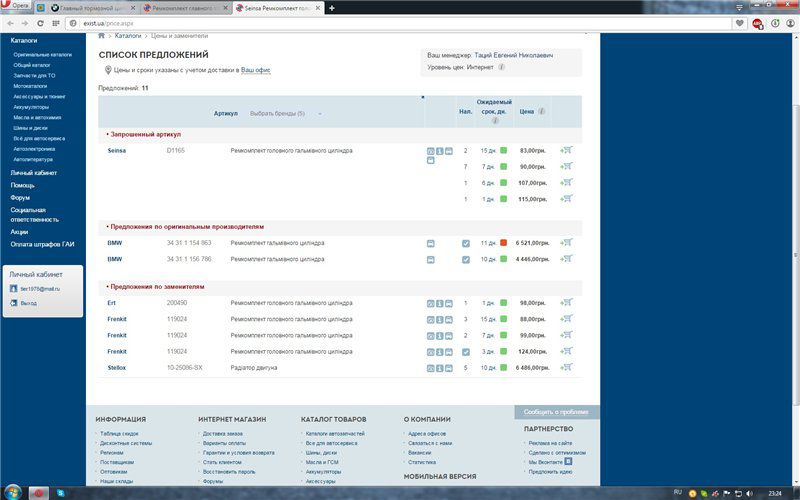Open the Opera speed dial grid icon
800x500 pixels.
tap(56, 23)
